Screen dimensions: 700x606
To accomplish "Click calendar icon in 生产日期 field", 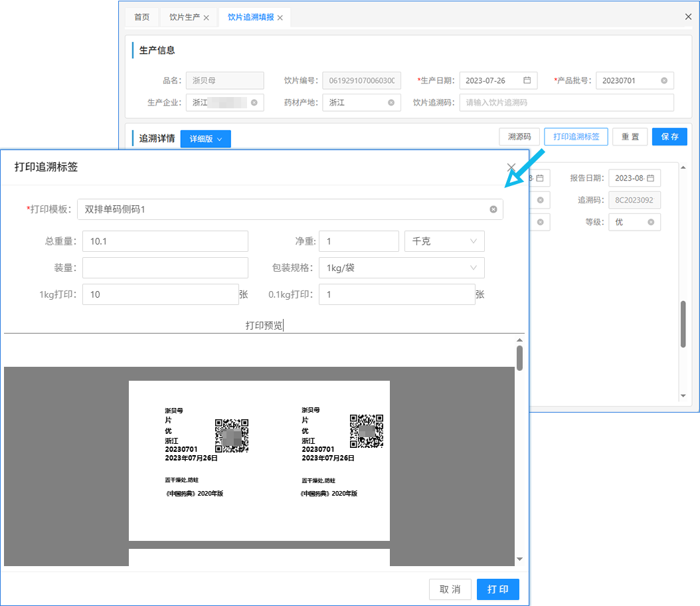I will [x=527, y=80].
